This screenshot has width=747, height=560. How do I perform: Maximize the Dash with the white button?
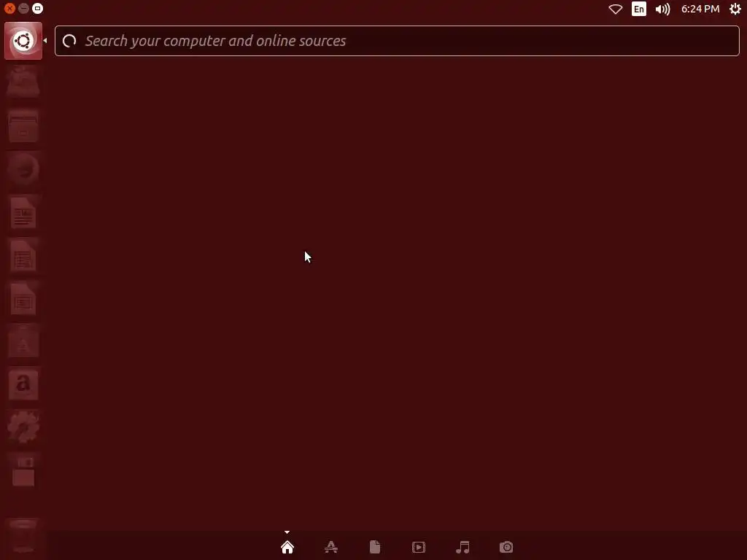(37, 9)
